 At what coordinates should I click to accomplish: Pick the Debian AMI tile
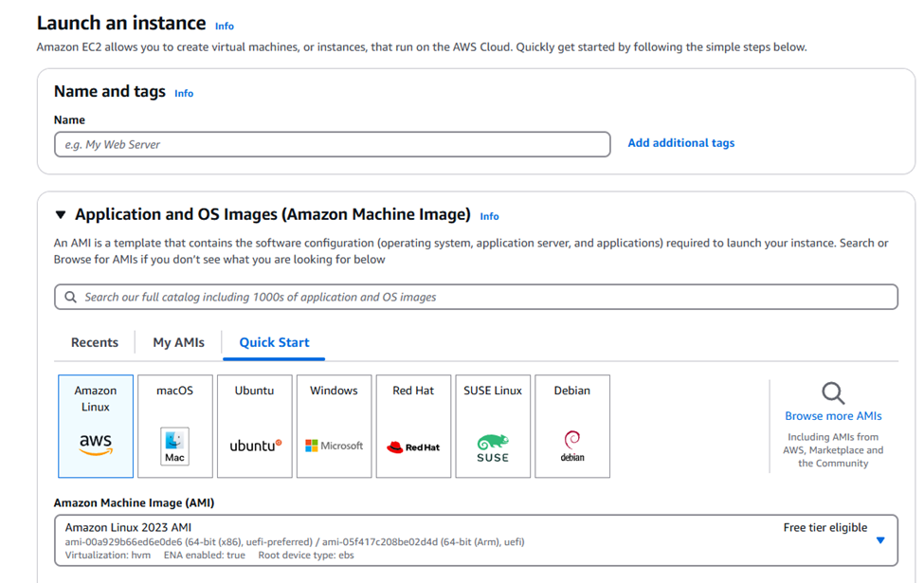[x=572, y=427]
